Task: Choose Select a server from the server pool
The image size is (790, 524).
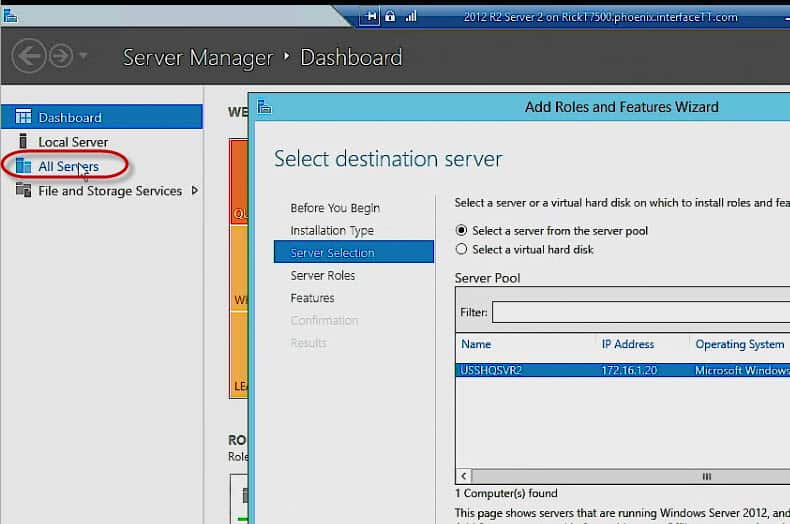Action: (x=552, y=231)
